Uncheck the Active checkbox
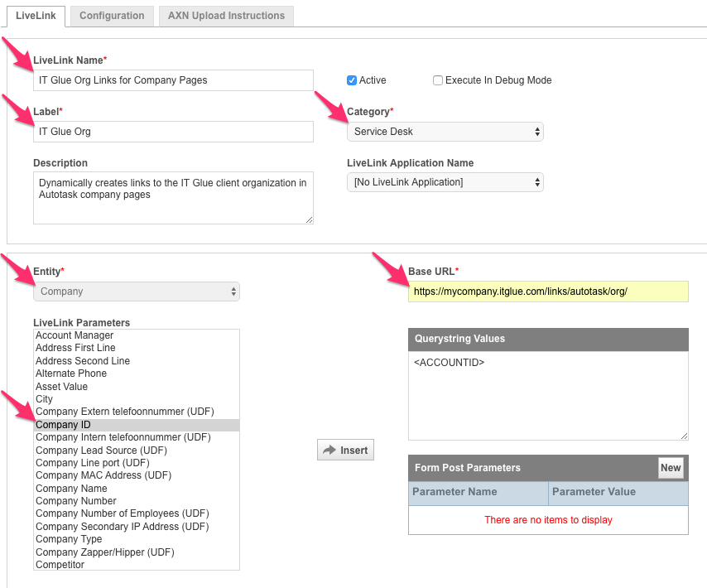707x588 pixels. (x=352, y=80)
